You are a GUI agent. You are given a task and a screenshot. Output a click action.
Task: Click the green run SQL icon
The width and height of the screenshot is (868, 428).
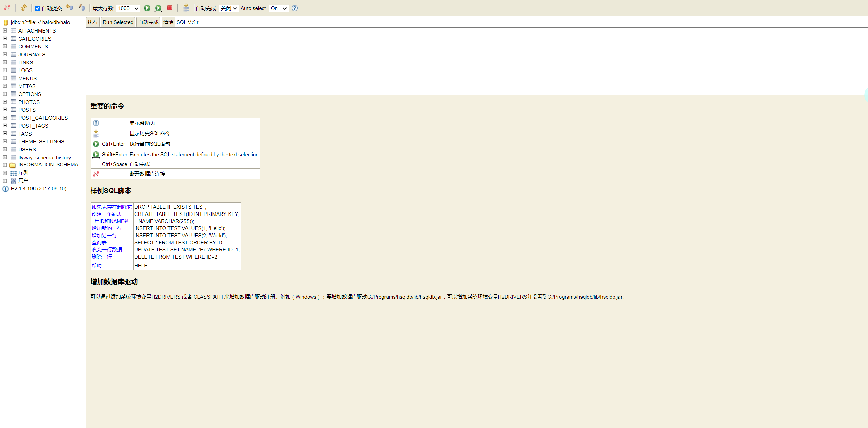point(147,8)
